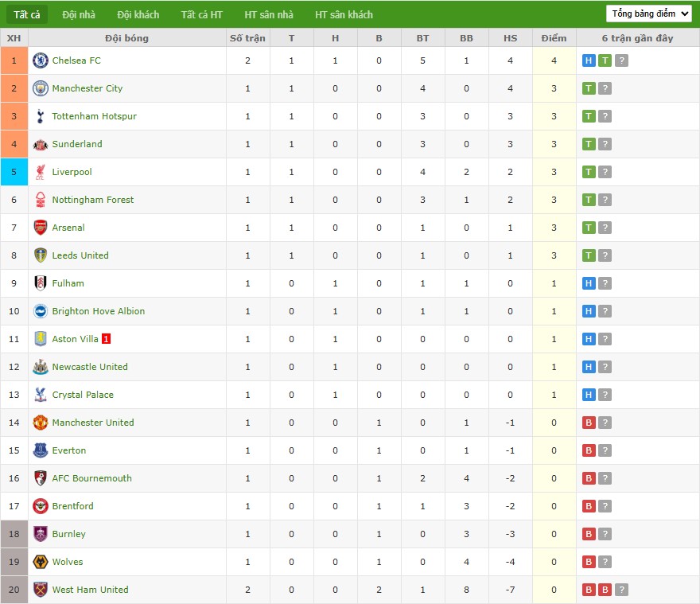700x604 pixels.
Task: Open the Tổng bảng điểm dropdown
Action: (648, 14)
